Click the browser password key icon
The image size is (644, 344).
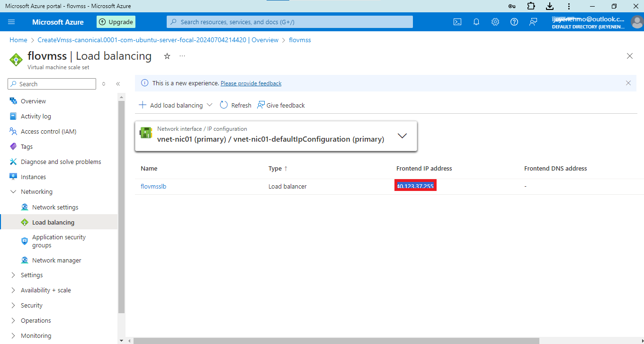512,6
